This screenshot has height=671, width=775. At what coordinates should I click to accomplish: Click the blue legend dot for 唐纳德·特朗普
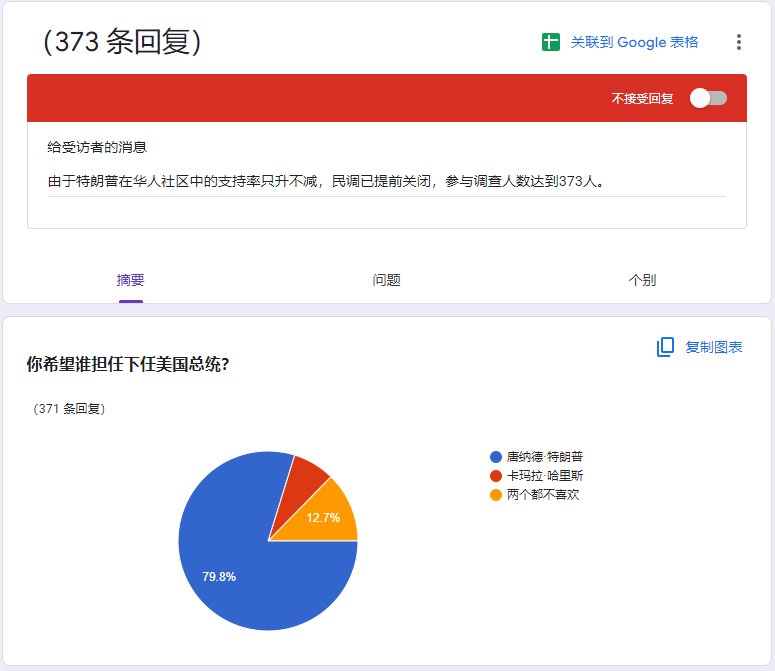click(496, 457)
